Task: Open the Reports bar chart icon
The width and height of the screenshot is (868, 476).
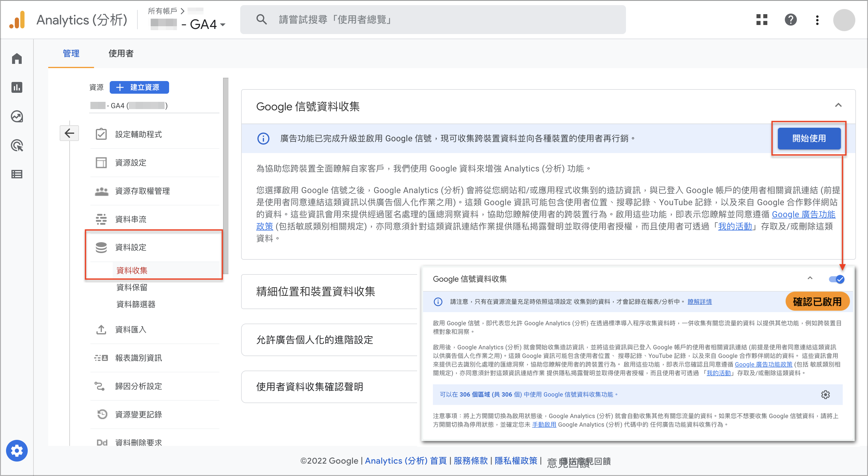Action: pyautogui.click(x=17, y=88)
